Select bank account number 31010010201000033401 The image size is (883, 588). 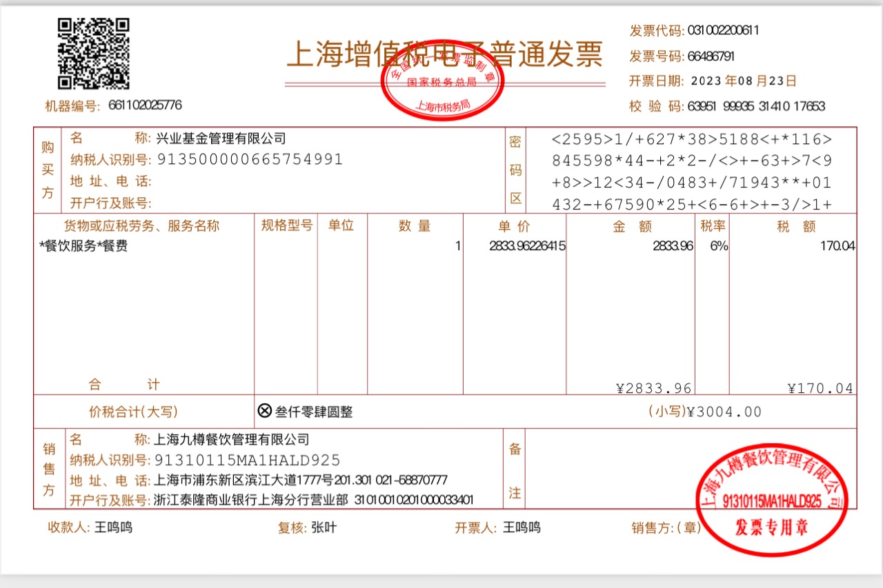[414, 500]
